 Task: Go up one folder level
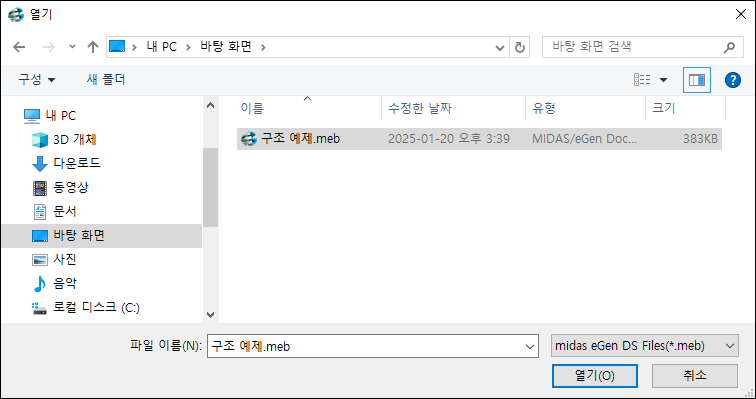tap(93, 47)
